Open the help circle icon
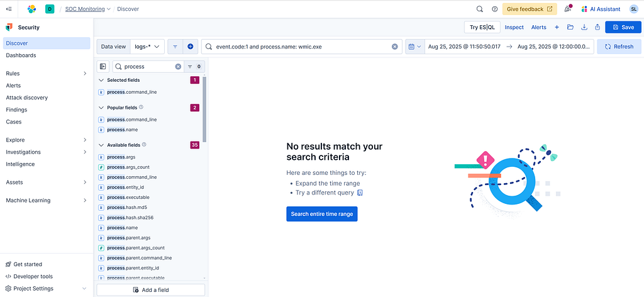 tap(494, 9)
